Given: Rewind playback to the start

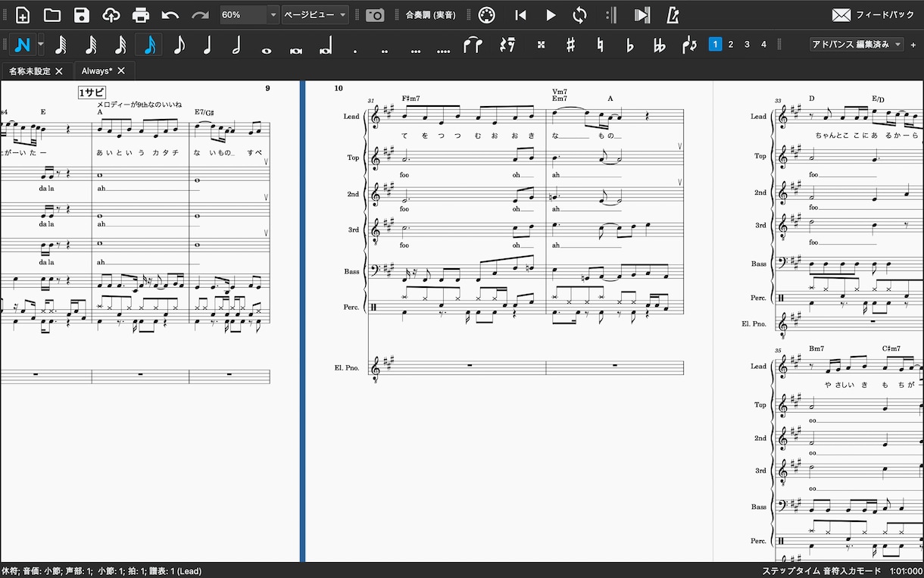Looking at the screenshot, I should tap(520, 14).
